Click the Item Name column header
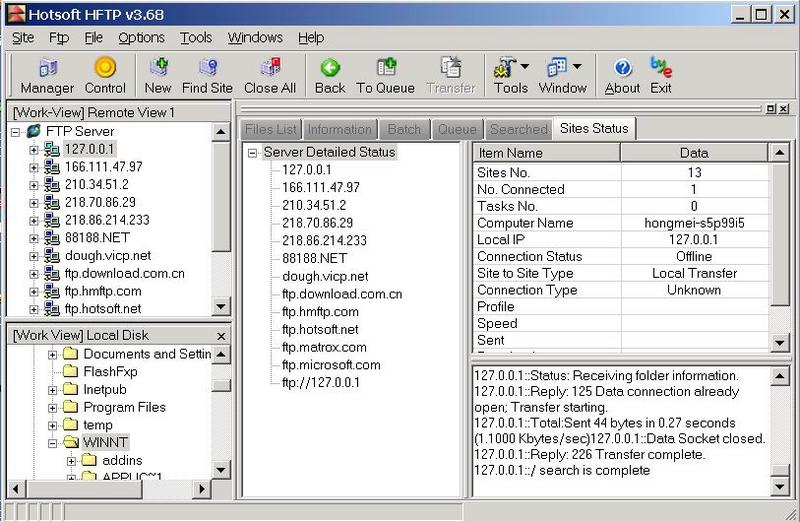Image resolution: width=800 pixels, height=522 pixels. [546, 153]
